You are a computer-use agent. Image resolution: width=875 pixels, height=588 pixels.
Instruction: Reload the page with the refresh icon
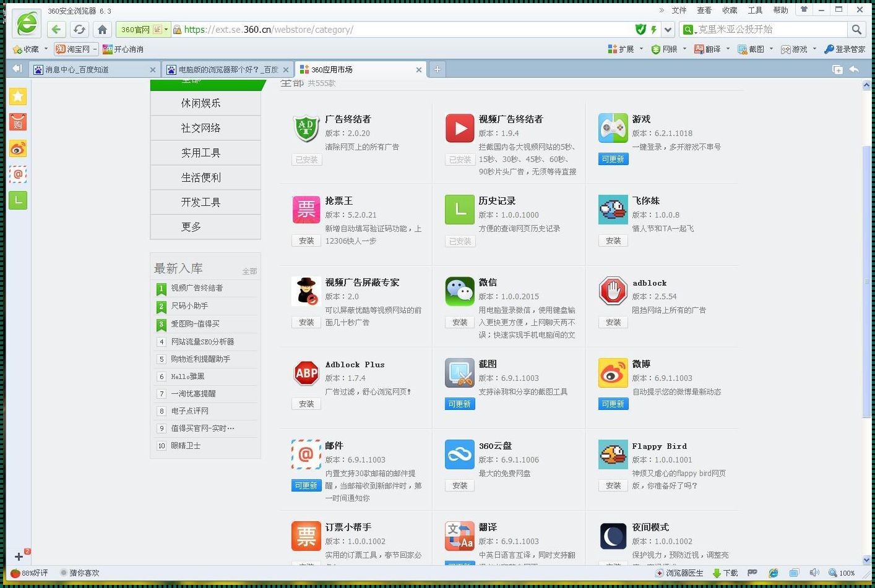tap(79, 30)
